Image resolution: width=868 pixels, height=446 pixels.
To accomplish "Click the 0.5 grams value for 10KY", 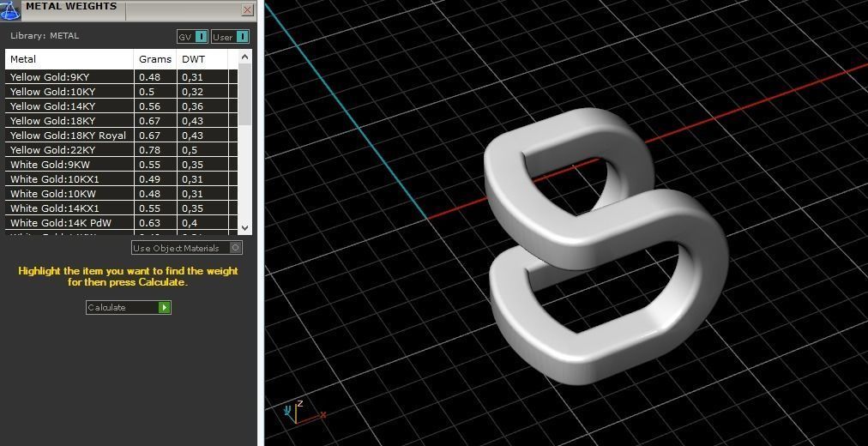I will (x=147, y=91).
